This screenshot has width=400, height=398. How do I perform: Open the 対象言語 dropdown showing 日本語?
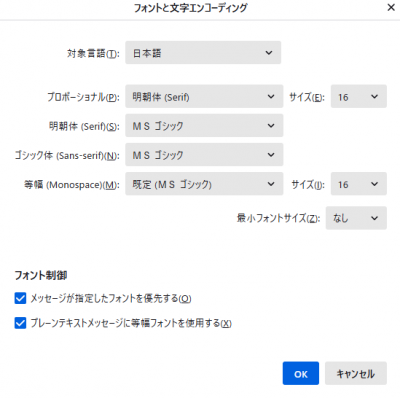coord(203,53)
